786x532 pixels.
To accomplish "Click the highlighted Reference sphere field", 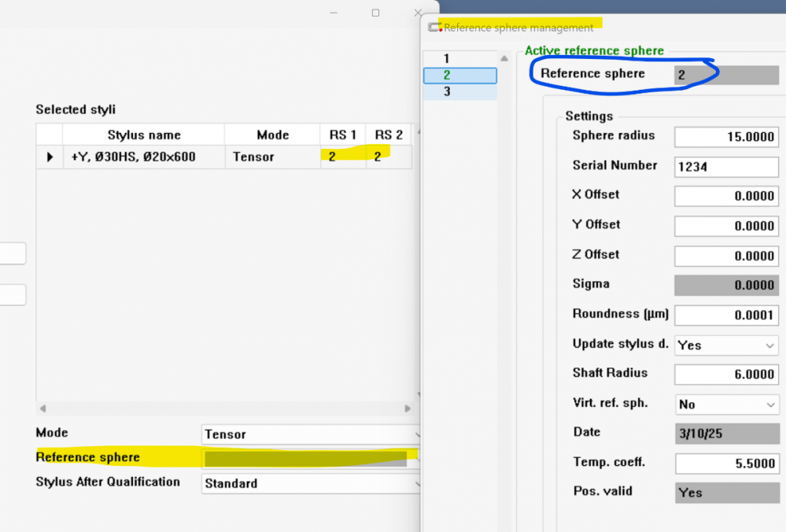I will click(x=307, y=459).
